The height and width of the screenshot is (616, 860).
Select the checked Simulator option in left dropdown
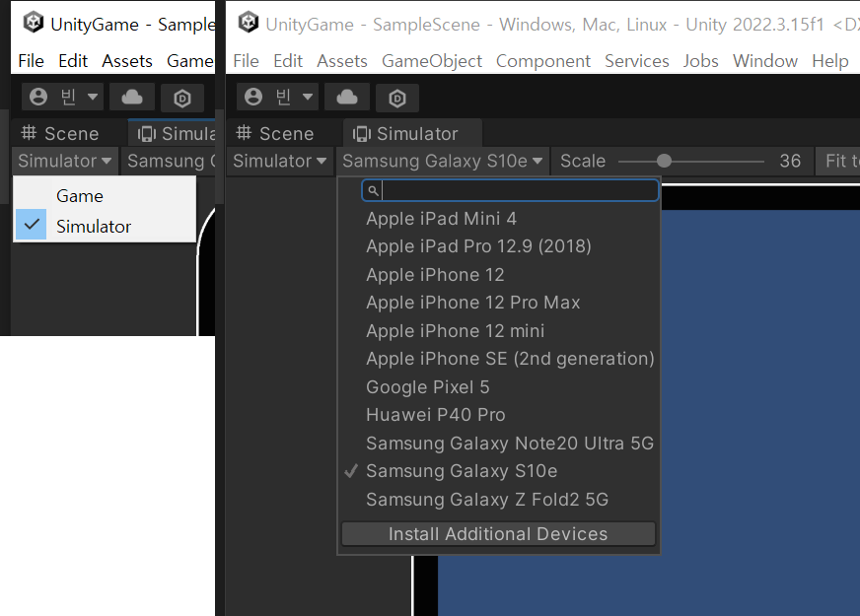[105, 227]
